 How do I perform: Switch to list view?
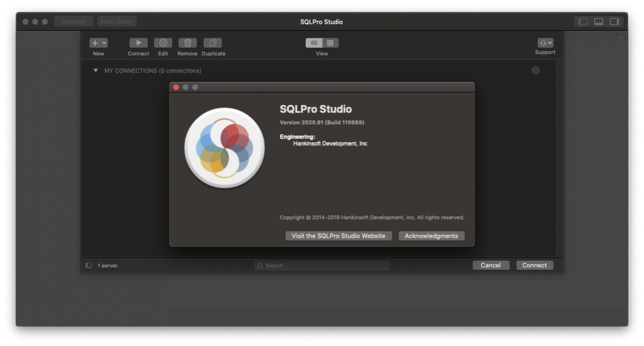tap(314, 43)
